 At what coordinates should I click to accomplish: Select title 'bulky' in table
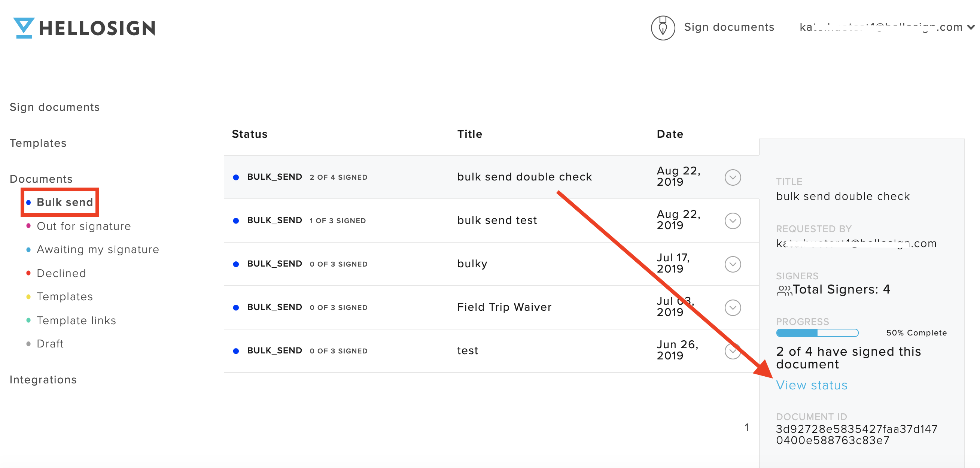[472, 264]
